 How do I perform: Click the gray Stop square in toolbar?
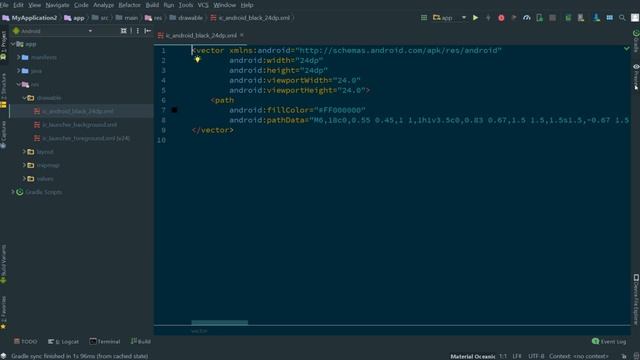click(x=552, y=18)
